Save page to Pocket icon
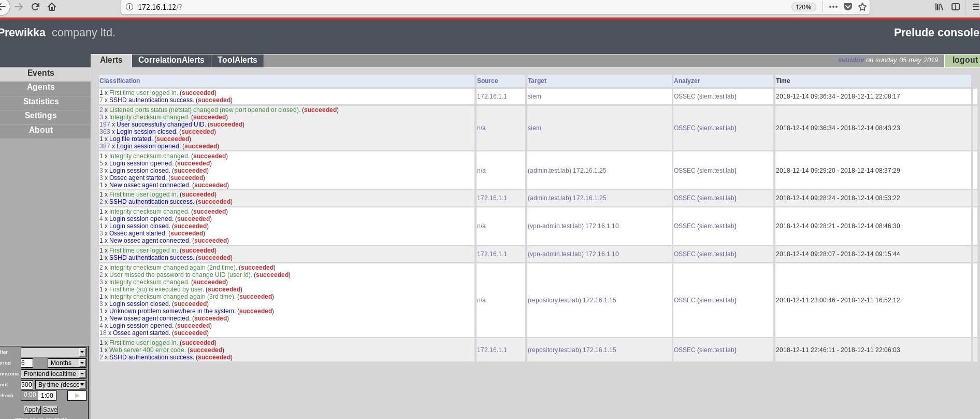Image resolution: width=980 pixels, height=419 pixels. 848,7
